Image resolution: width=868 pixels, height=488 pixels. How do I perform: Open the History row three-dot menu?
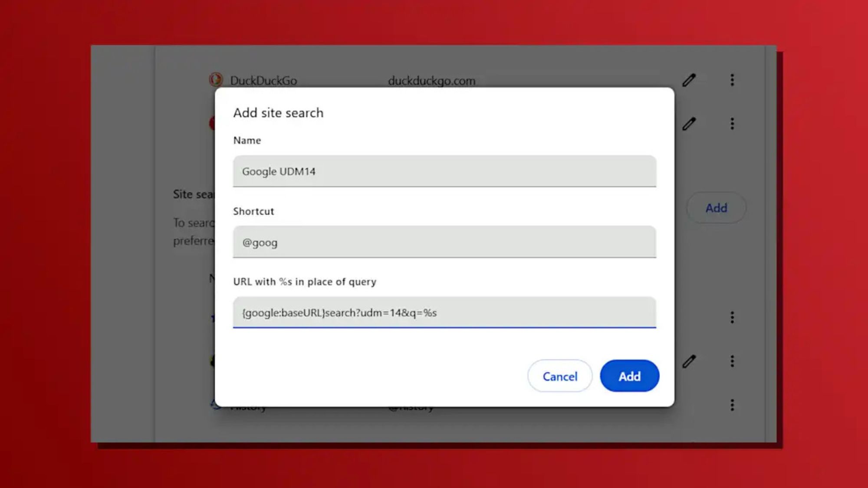pyautogui.click(x=732, y=405)
